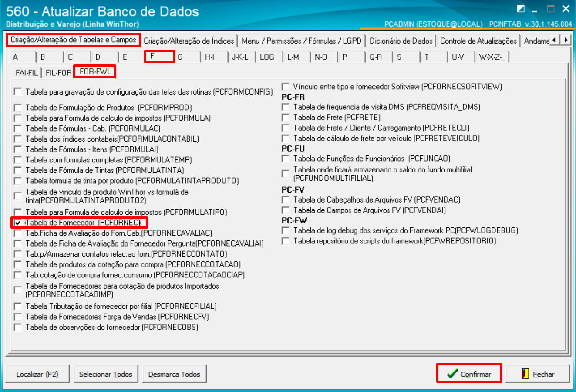
Task: Check PCFUNDOMULTIFILIAL checkbox
Action: [286, 174]
